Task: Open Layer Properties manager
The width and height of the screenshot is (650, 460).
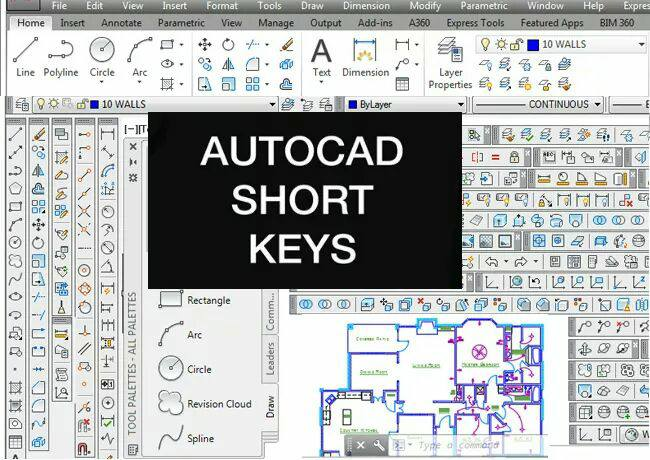Action: (x=450, y=63)
